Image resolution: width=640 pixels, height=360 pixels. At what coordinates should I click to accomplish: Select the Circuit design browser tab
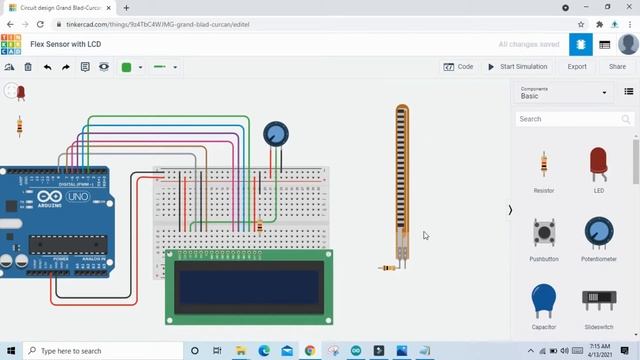(x=60, y=8)
